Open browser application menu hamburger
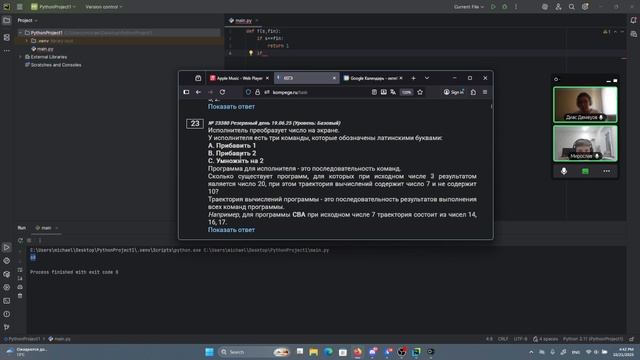 click(485, 92)
